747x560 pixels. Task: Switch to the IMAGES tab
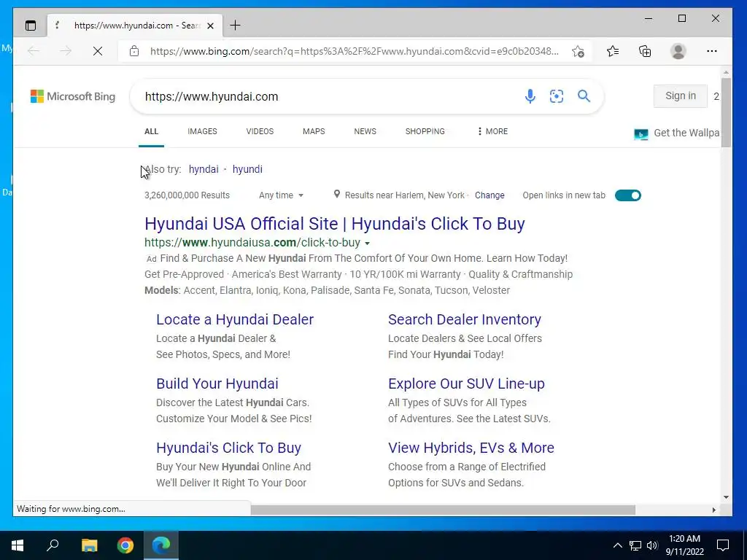pos(202,131)
